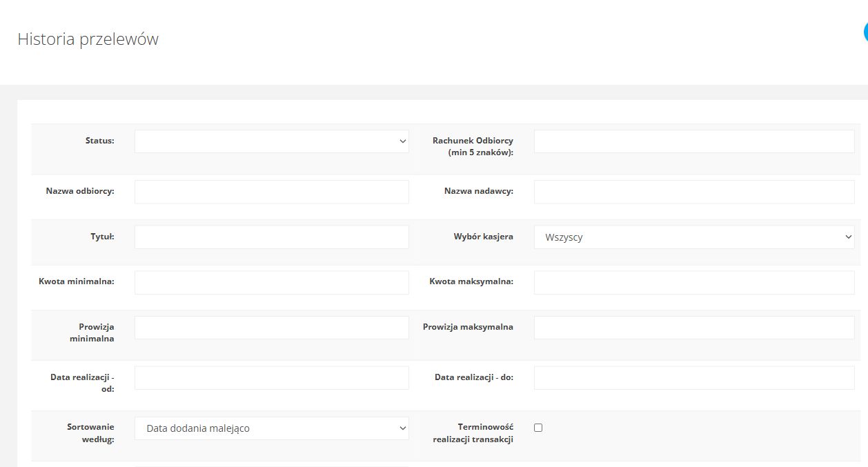Open the Status dropdown
The height and width of the screenshot is (467, 868).
271,141
